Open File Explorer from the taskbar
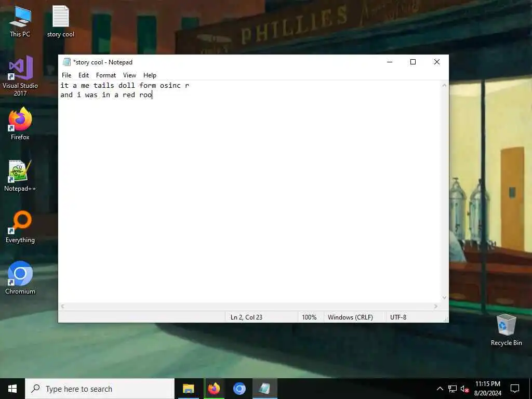Viewport: 532px width, 399px height. 188,389
